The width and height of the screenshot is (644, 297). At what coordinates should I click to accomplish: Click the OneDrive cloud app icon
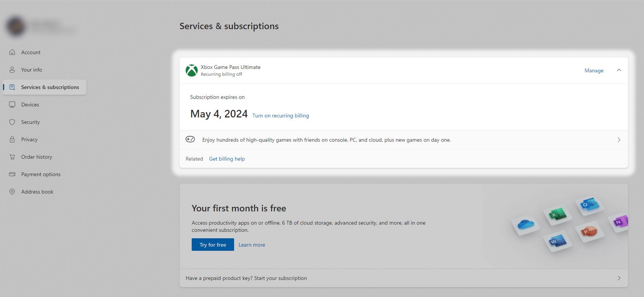(525, 224)
